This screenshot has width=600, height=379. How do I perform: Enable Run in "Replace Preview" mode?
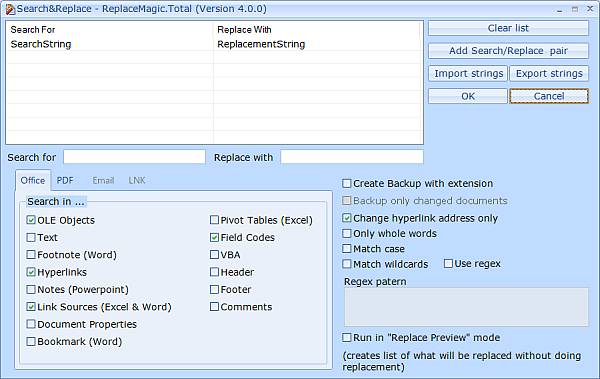(347, 338)
